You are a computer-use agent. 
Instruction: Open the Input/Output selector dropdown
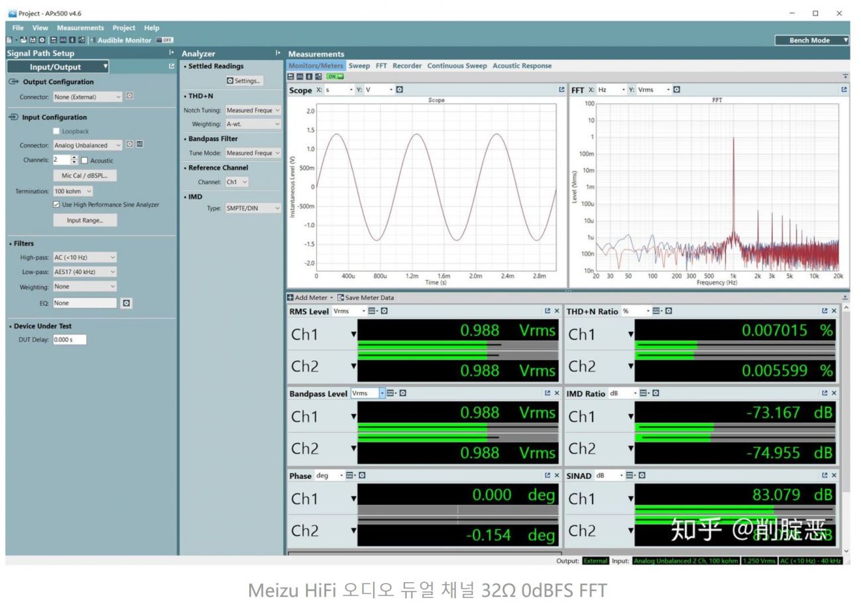point(58,66)
